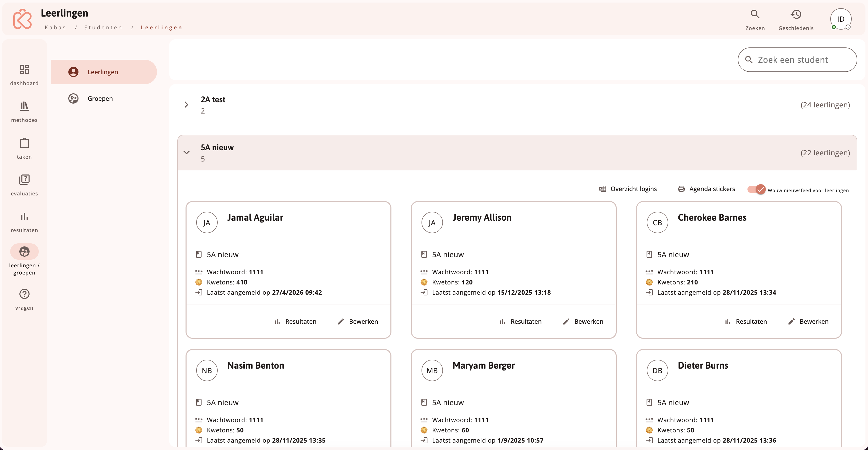Viewport: 868px width, 450px height.
Task: Open the Groepen submenu item
Action: pos(104,98)
